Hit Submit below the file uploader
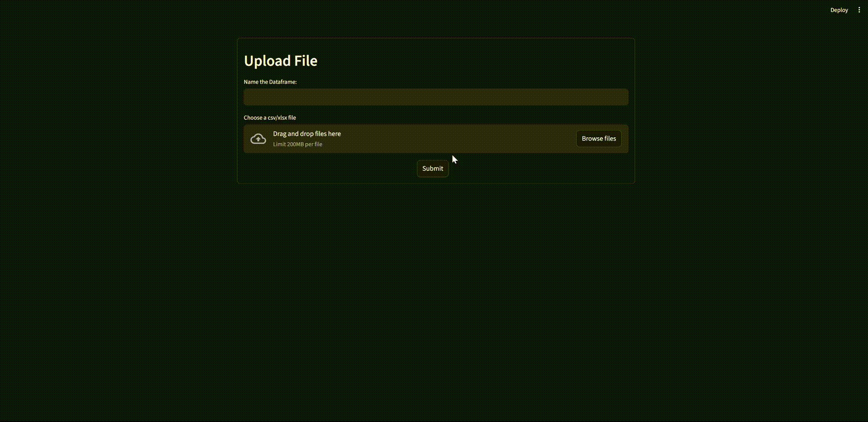 click(432, 169)
